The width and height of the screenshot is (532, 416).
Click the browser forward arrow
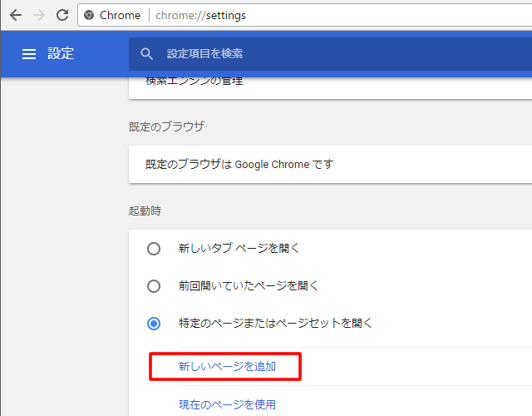click(x=39, y=15)
